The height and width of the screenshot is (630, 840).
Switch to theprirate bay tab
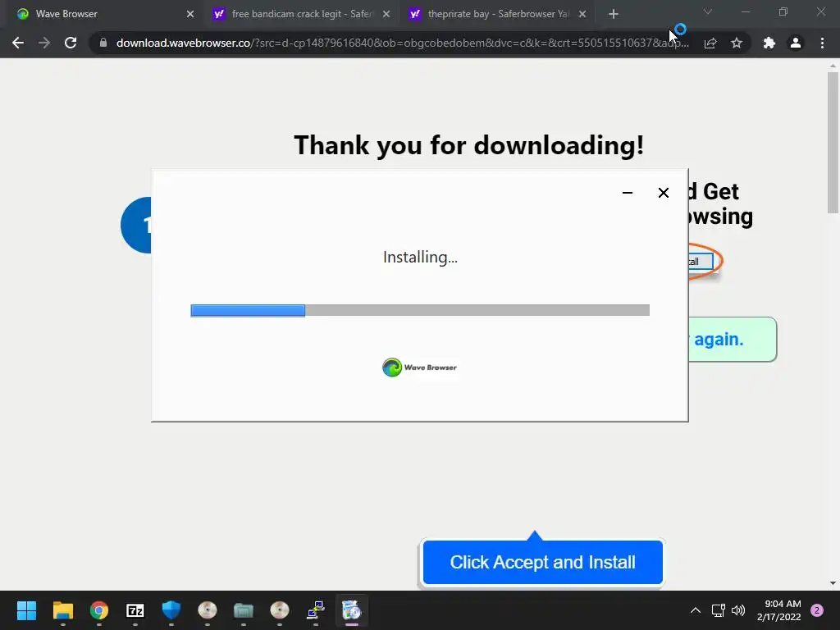coord(496,14)
